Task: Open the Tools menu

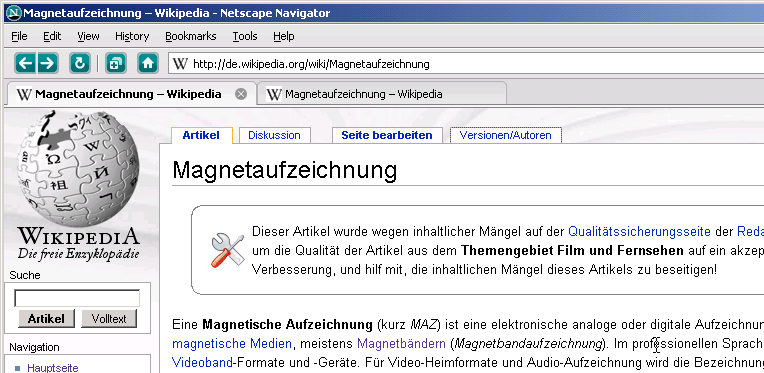Action: tap(245, 36)
